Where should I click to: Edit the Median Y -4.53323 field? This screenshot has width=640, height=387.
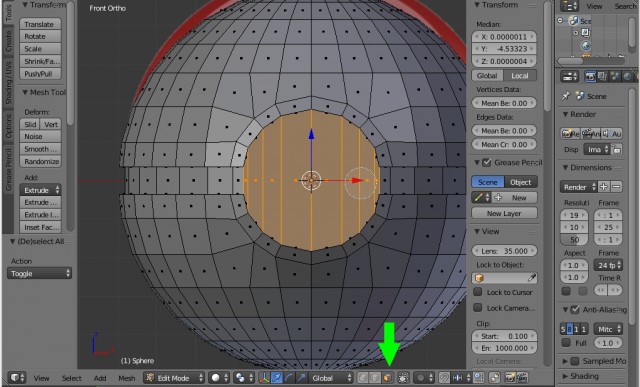tap(504, 49)
